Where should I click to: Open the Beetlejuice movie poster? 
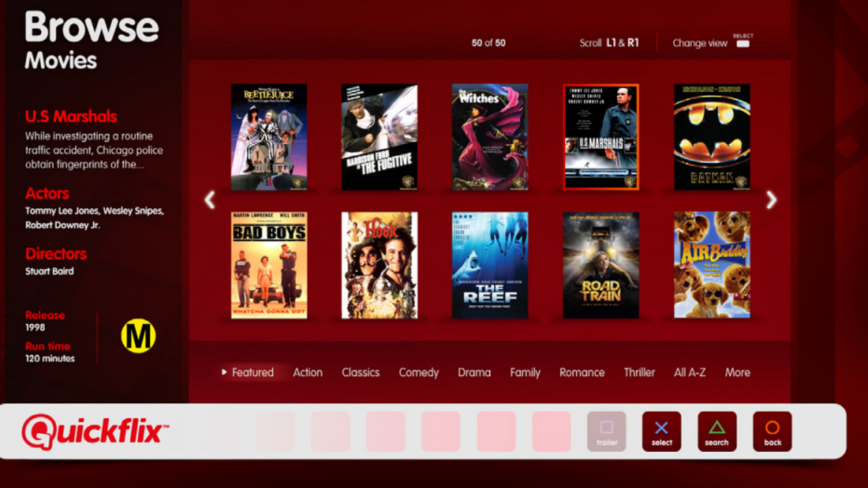tap(269, 137)
